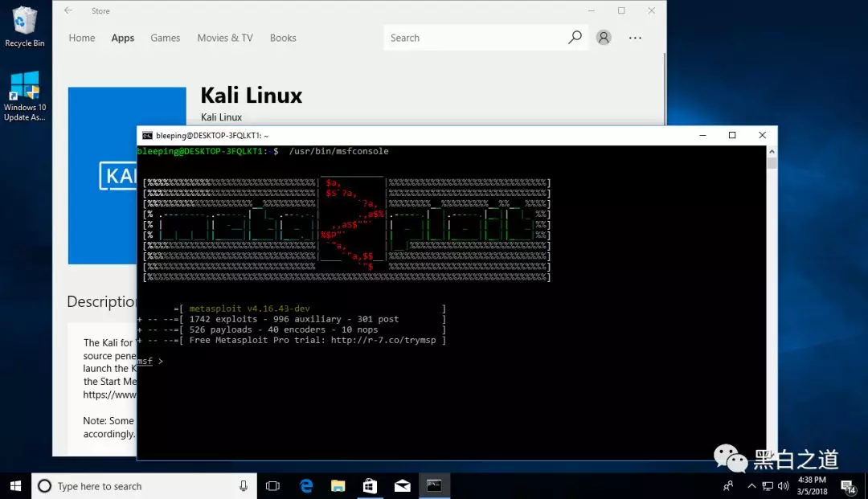Select the running Kali terminal on the taskbar
The height and width of the screenshot is (499, 868).
click(434, 485)
